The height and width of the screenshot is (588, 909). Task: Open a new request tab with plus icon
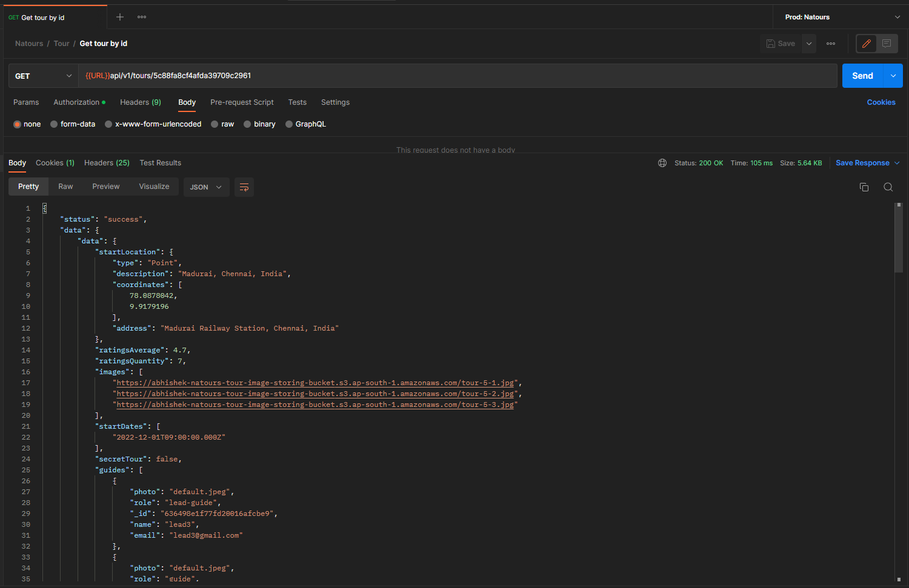(119, 17)
